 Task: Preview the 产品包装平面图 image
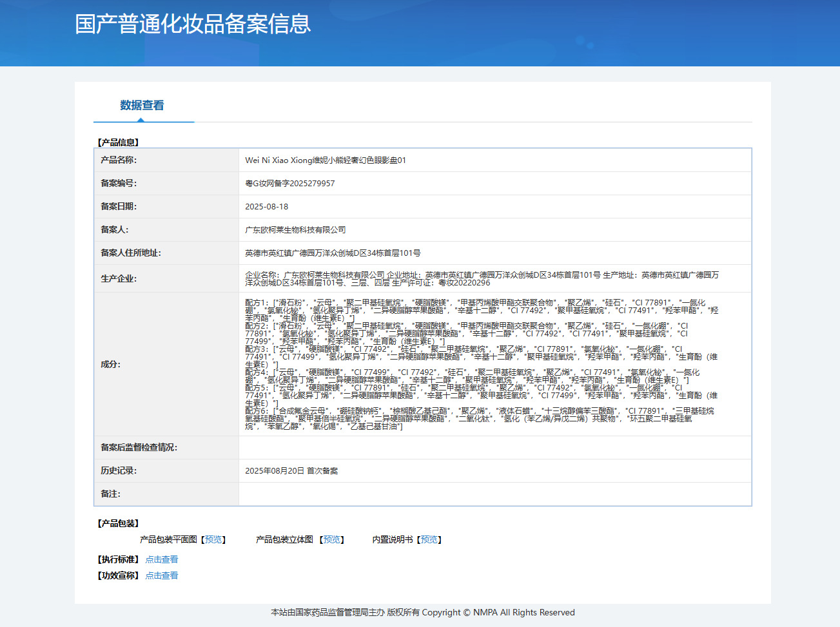point(213,539)
